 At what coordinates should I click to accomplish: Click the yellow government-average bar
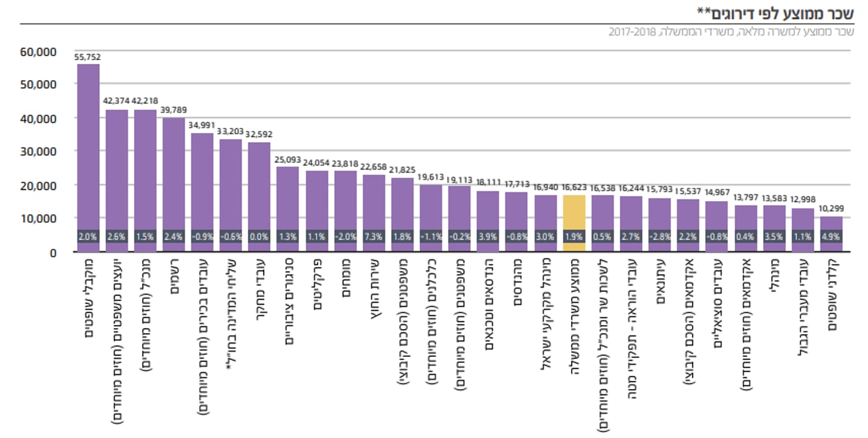[x=574, y=223]
